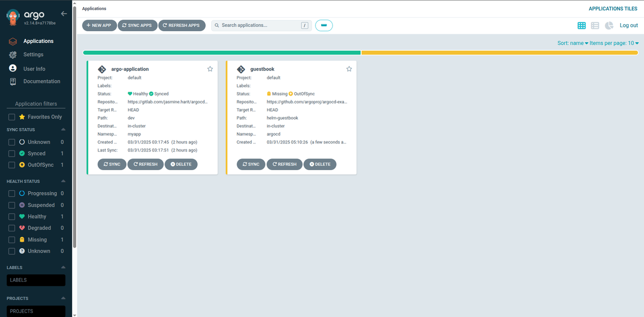Collapse the Labels section
Image resolution: width=644 pixels, height=317 pixels.
[x=63, y=268]
